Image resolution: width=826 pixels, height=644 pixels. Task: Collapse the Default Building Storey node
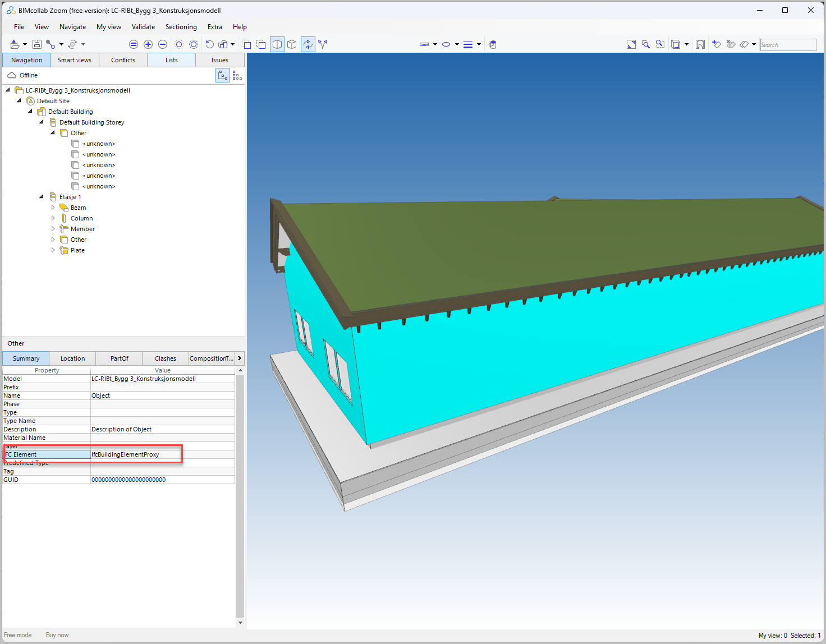pos(42,122)
